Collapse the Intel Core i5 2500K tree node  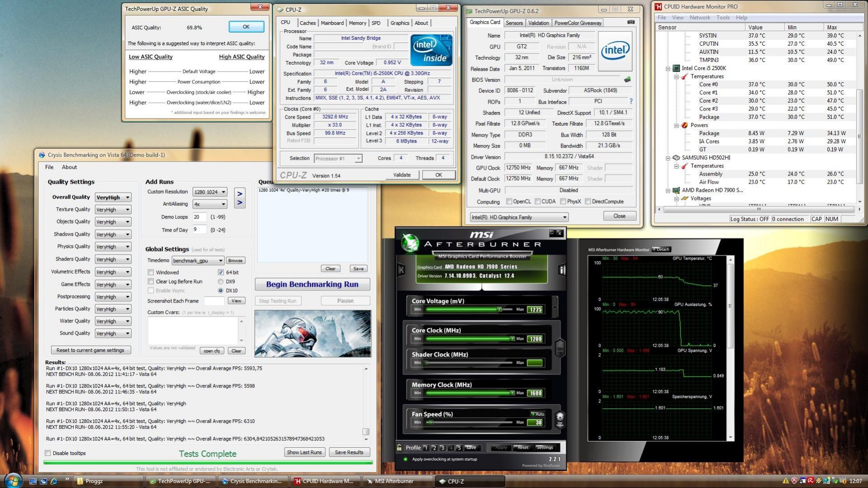pos(668,69)
